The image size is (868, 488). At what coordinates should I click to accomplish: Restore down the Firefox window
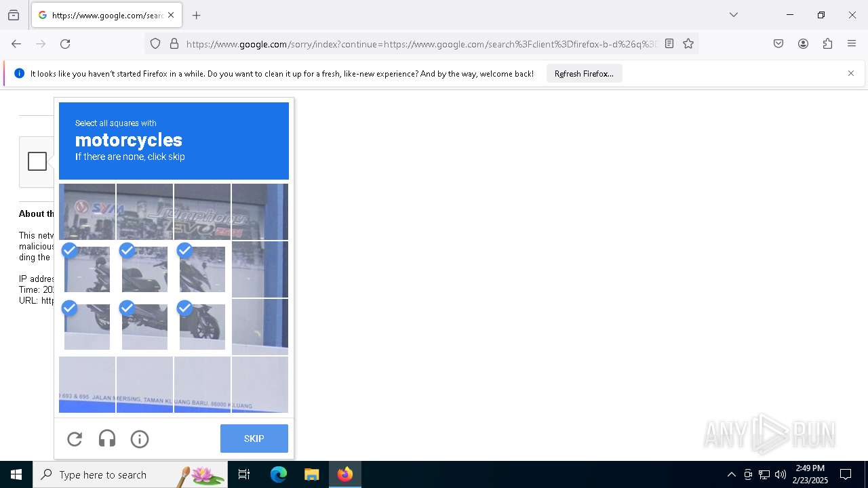[821, 15]
